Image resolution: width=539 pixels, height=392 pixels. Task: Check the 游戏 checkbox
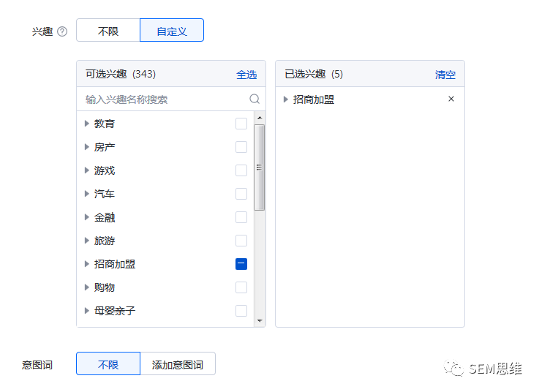[x=241, y=170]
